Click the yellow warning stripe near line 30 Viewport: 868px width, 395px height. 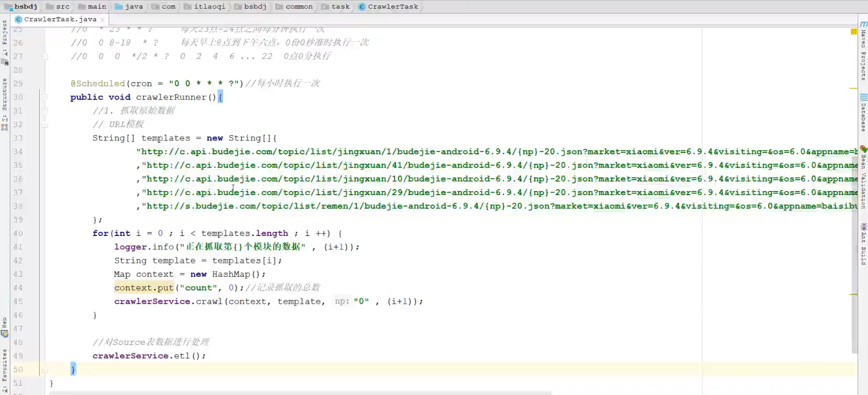(x=854, y=88)
